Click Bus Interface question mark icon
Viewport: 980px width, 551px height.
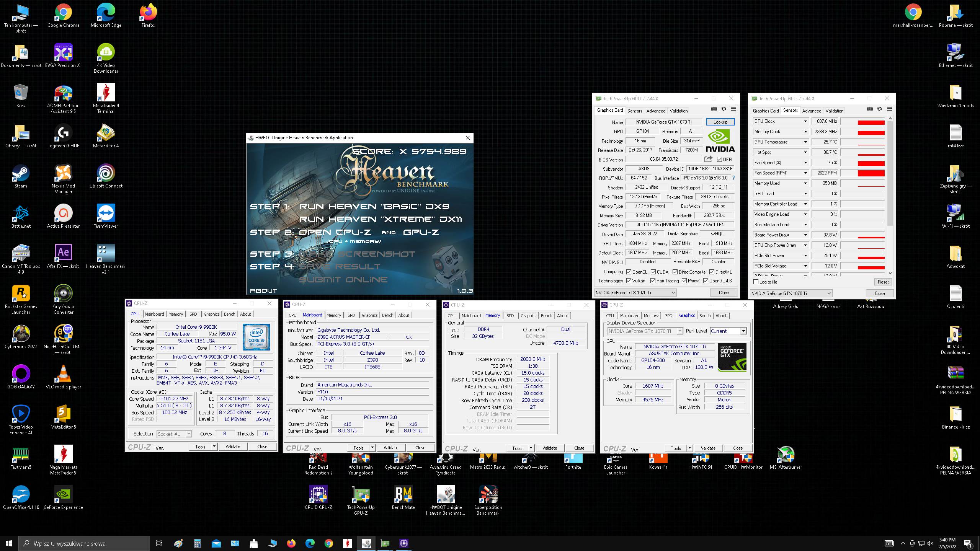[x=733, y=178]
